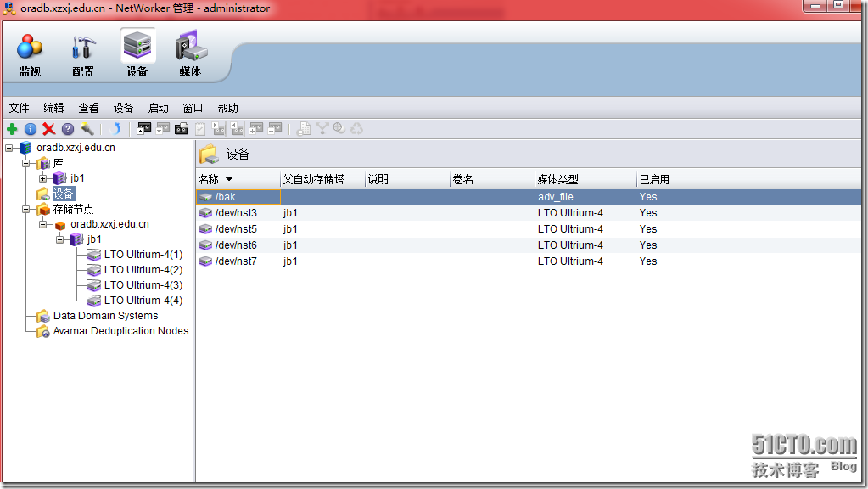
Task: Sort by 卷名 column header
Action: click(492, 179)
